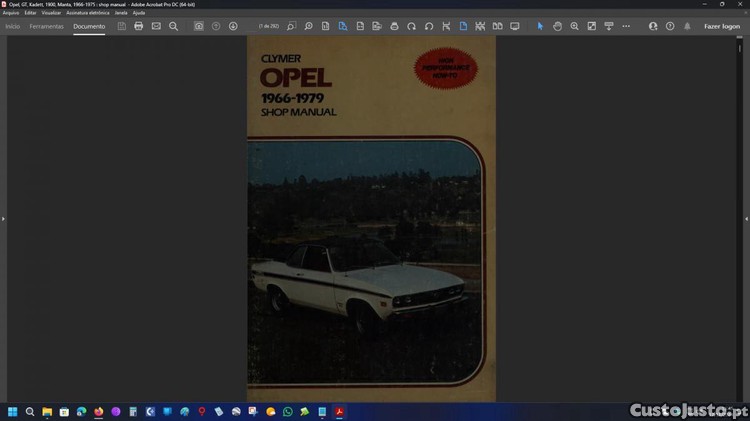Switch to the Início tab
This screenshot has height=421, width=750.
(x=13, y=26)
